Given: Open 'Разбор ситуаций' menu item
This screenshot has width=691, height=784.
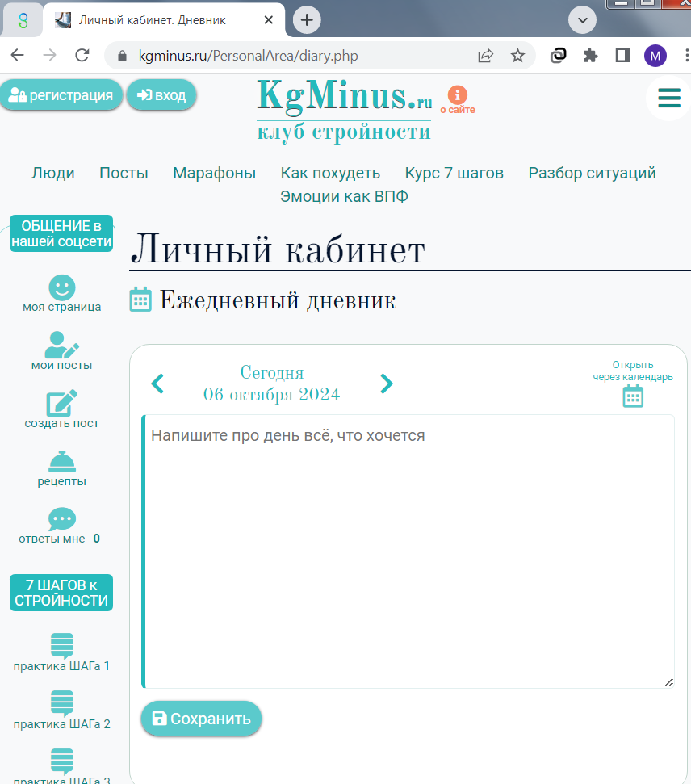Looking at the screenshot, I should point(592,173).
